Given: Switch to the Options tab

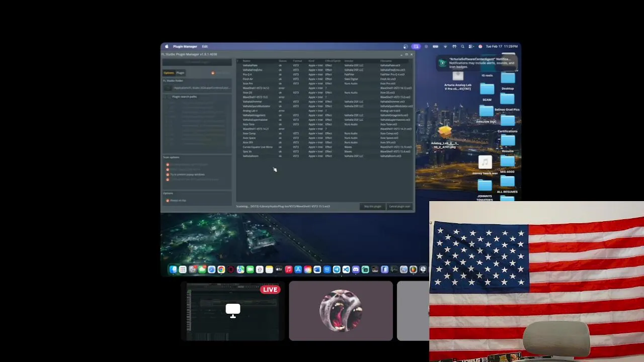Looking at the screenshot, I should pos(169,73).
